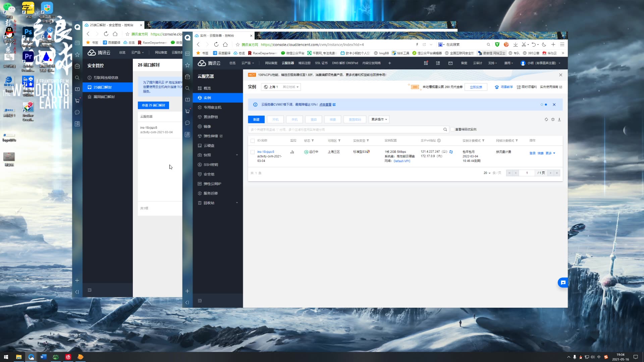Viewport: 644px width, 362px height.
Task: Open the Default-VPC network link
Action: pos(402,161)
